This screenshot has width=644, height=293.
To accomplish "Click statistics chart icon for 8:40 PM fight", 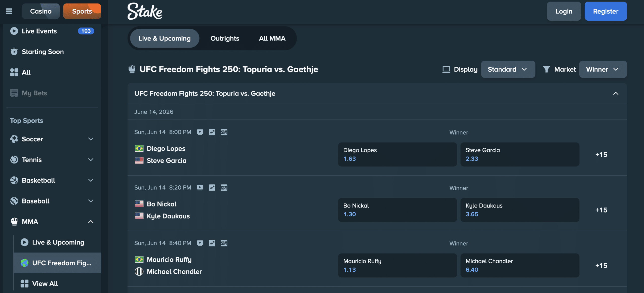I will 212,243.
